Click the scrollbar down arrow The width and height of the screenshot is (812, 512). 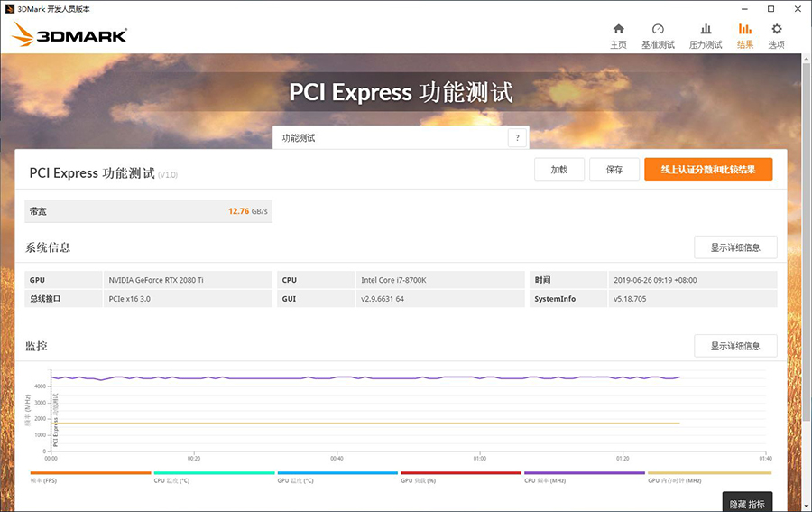[806, 506]
